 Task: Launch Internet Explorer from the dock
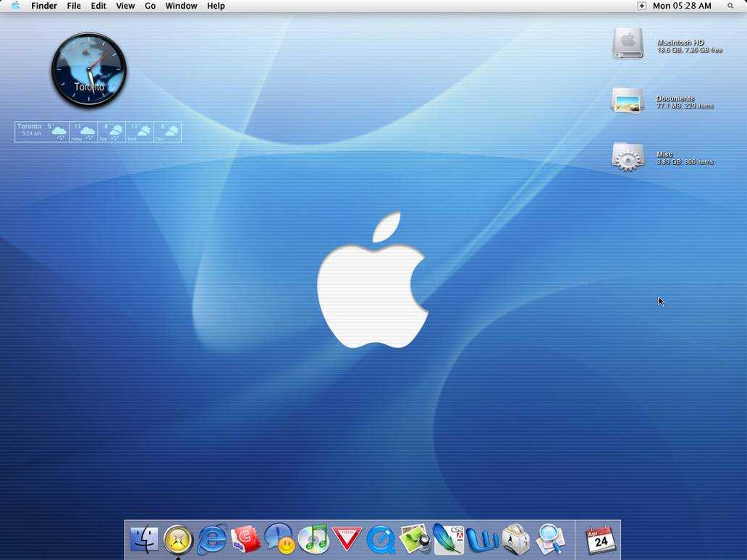(x=211, y=540)
